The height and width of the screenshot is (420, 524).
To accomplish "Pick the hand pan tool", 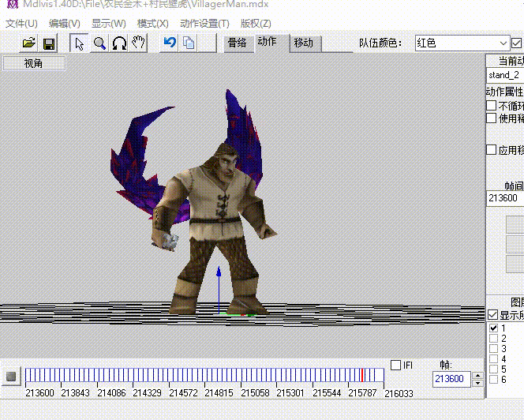I will point(138,43).
